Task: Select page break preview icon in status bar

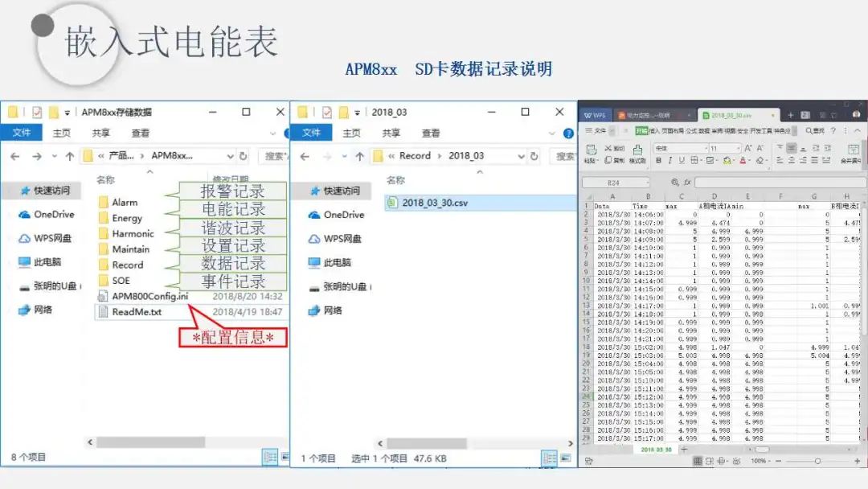Action: coord(708,460)
